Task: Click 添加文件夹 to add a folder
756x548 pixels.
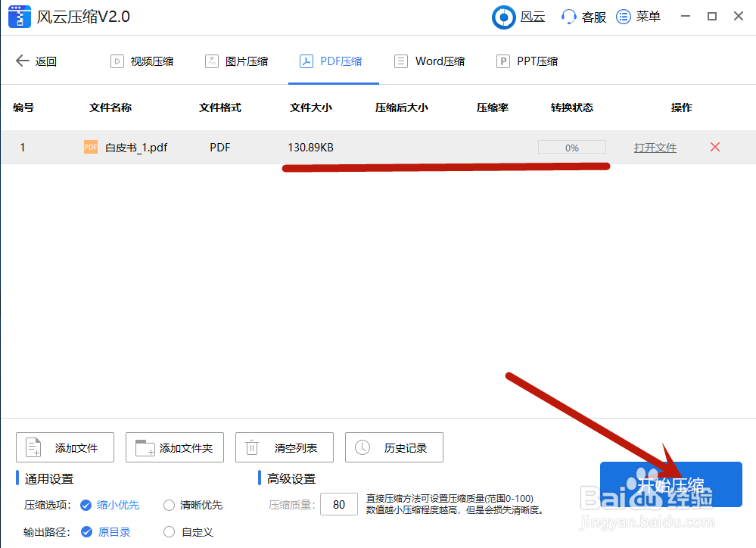Action: pos(174,447)
